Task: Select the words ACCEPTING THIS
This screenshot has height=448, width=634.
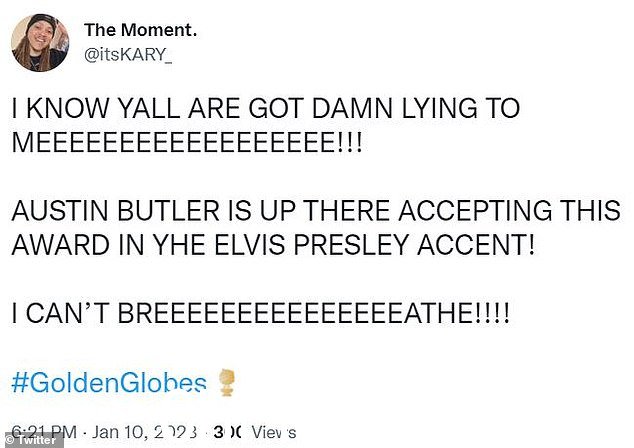Action: point(510,211)
